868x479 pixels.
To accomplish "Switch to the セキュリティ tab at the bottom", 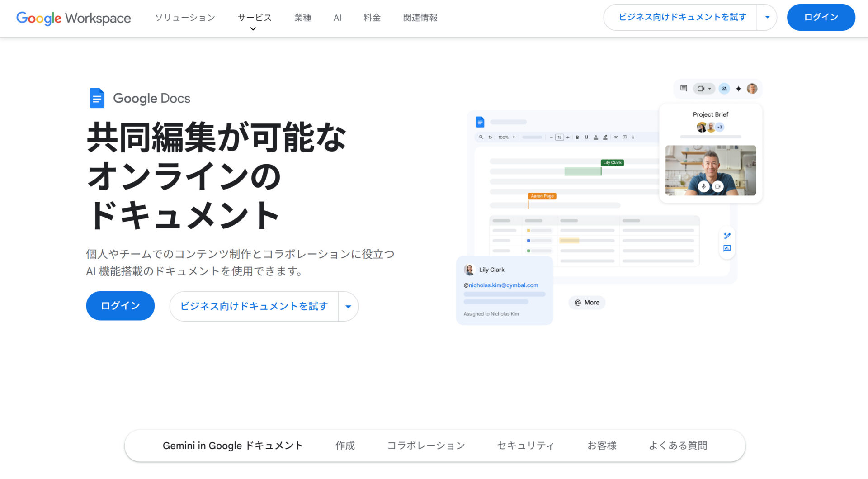I will [x=525, y=446].
